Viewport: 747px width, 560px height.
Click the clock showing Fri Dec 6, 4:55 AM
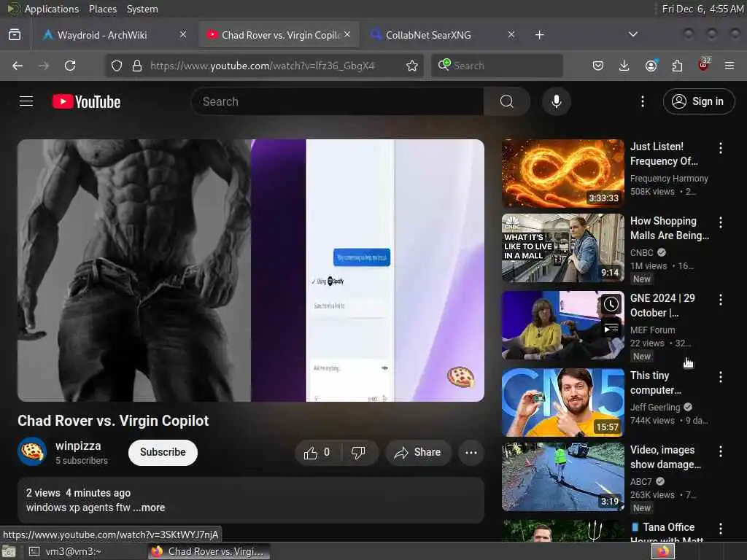(x=703, y=9)
